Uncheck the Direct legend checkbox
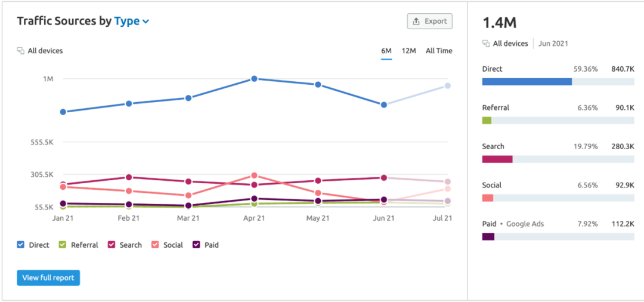 tap(21, 245)
